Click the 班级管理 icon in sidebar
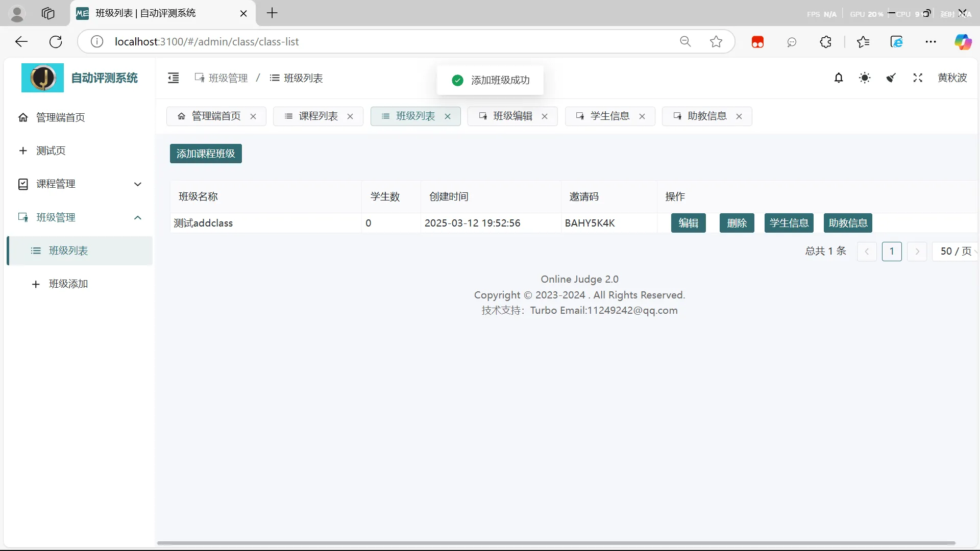This screenshot has height=551, width=980. (23, 217)
